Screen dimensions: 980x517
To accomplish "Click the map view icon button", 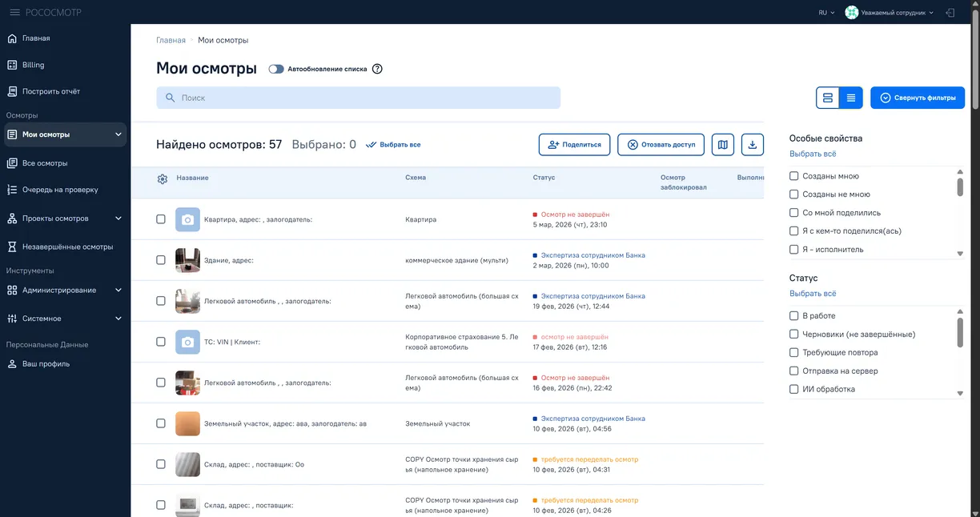I will pyautogui.click(x=723, y=145).
